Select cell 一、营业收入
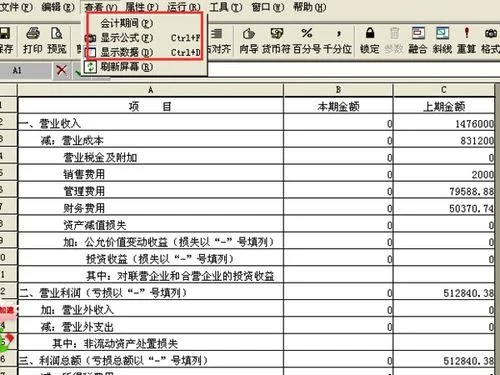 151,123
